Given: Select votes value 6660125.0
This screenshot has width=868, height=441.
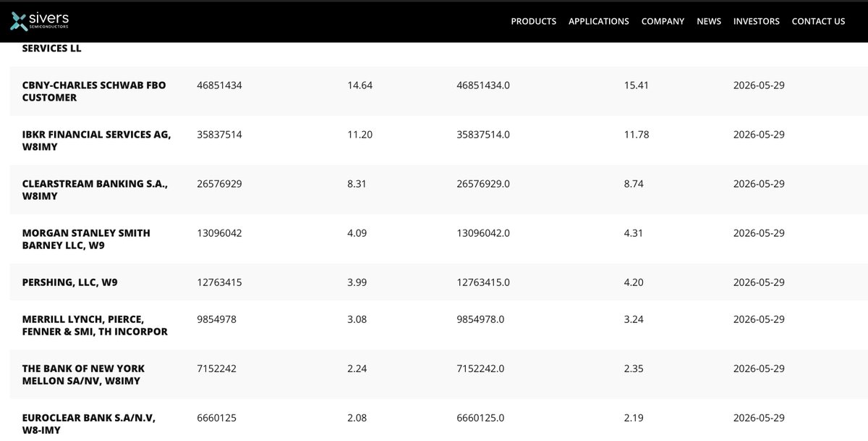Looking at the screenshot, I should tap(480, 418).
